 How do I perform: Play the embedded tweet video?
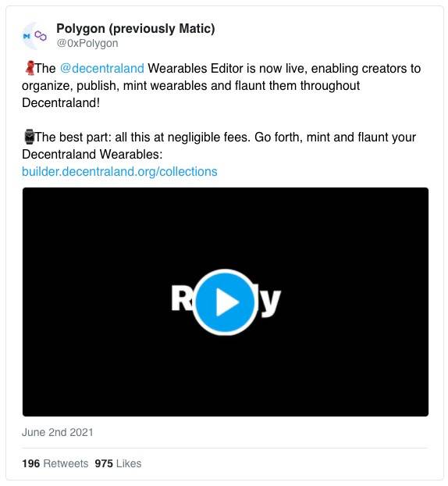[225, 302]
